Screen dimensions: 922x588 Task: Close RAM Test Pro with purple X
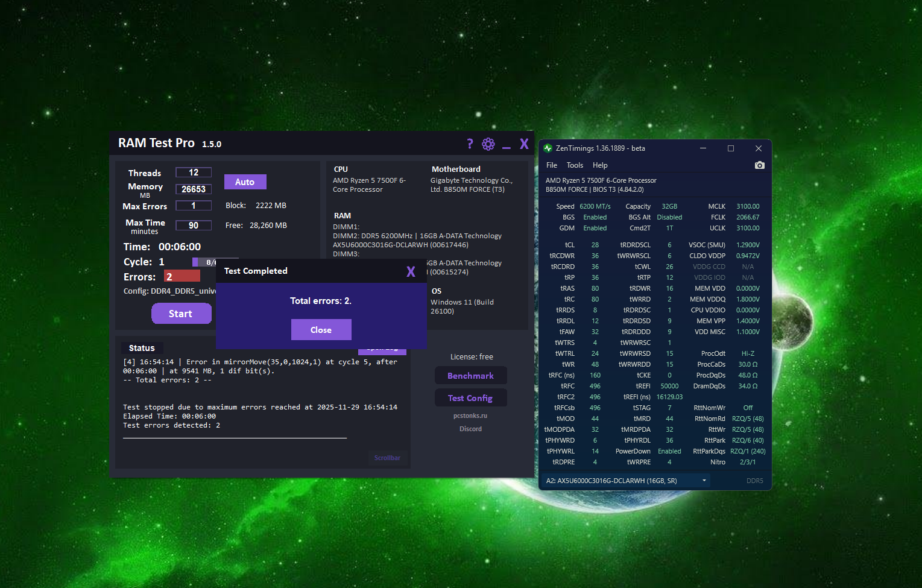524,144
